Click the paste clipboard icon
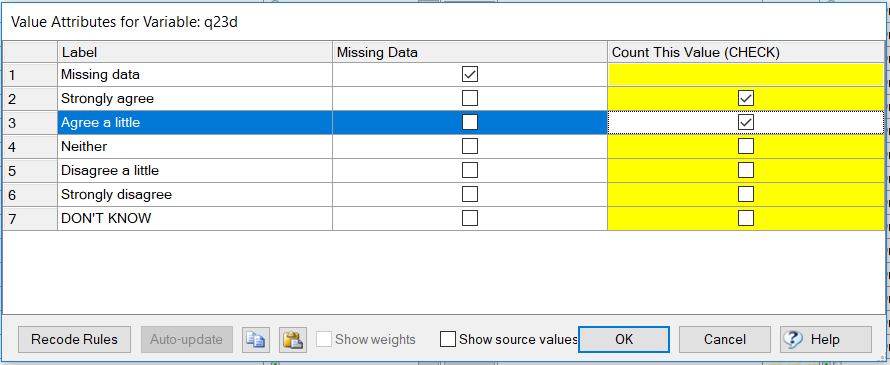 click(x=293, y=339)
